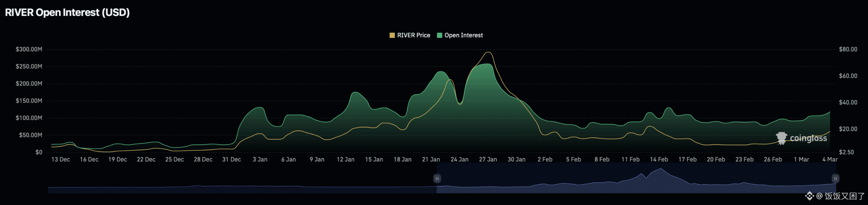Click the 6 Jan date label
The height and width of the screenshot is (205, 868).
tap(289, 159)
